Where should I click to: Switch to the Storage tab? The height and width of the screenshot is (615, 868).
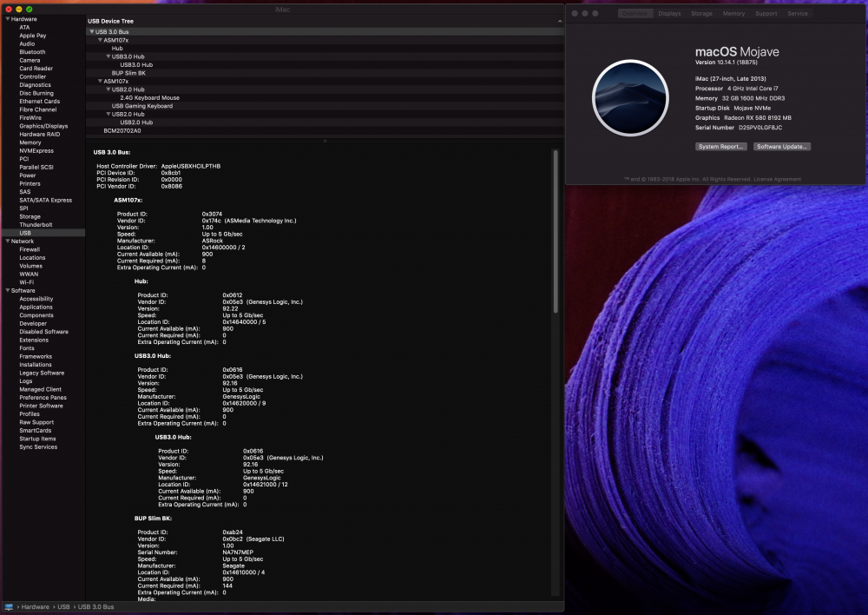[x=701, y=13]
